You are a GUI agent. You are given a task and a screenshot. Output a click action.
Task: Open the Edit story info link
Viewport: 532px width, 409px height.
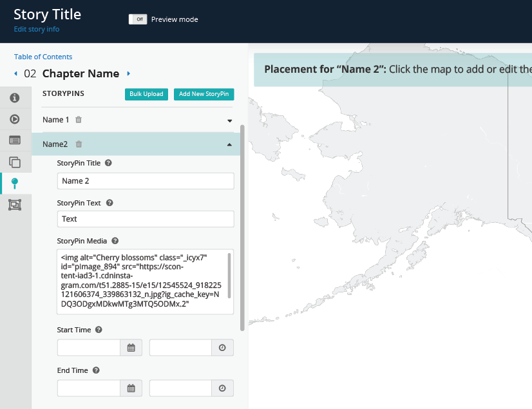(x=37, y=29)
